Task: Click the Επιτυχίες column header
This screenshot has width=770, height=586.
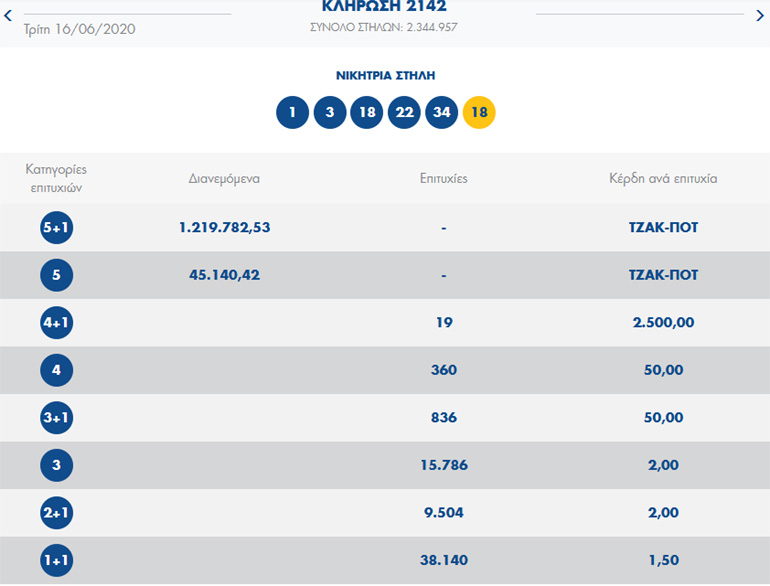Action: point(443,179)
